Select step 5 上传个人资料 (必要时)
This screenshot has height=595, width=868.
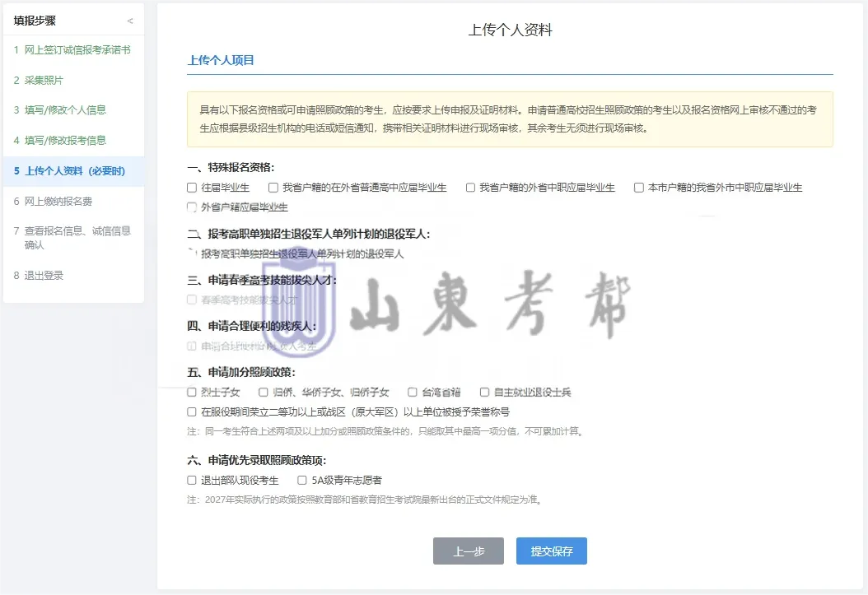[x=73, y=171]
